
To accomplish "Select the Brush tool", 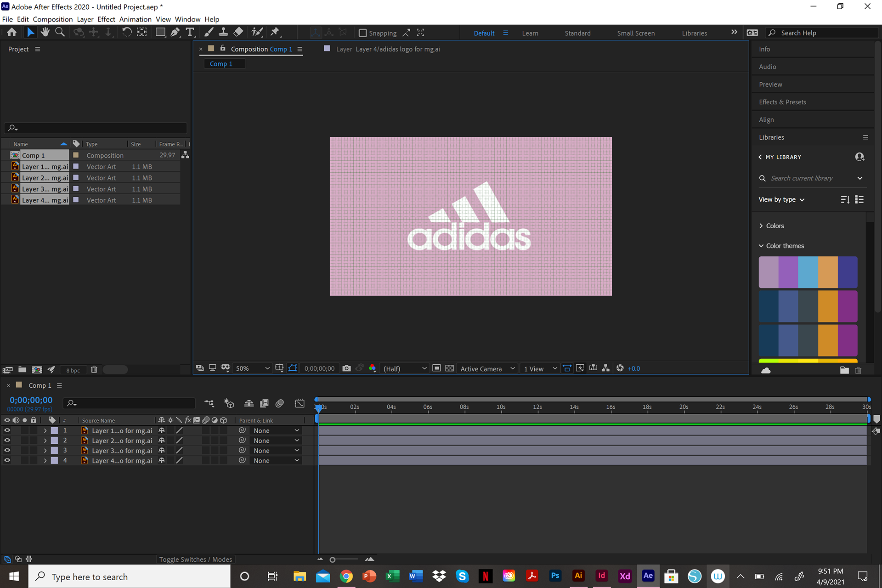I will point(209,32).
